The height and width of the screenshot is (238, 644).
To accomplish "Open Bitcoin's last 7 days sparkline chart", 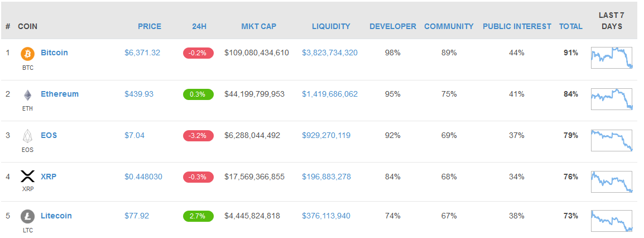I will click(x=612, y=58).
